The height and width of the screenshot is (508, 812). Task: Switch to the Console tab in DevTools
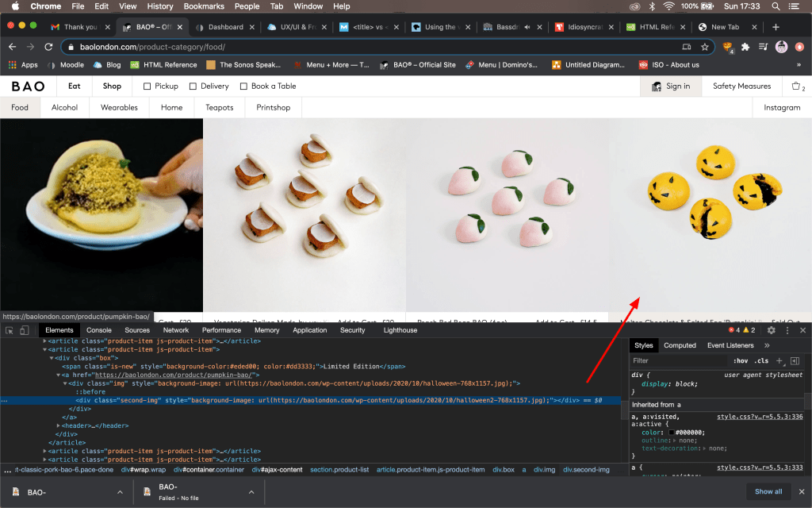point(99,330)
